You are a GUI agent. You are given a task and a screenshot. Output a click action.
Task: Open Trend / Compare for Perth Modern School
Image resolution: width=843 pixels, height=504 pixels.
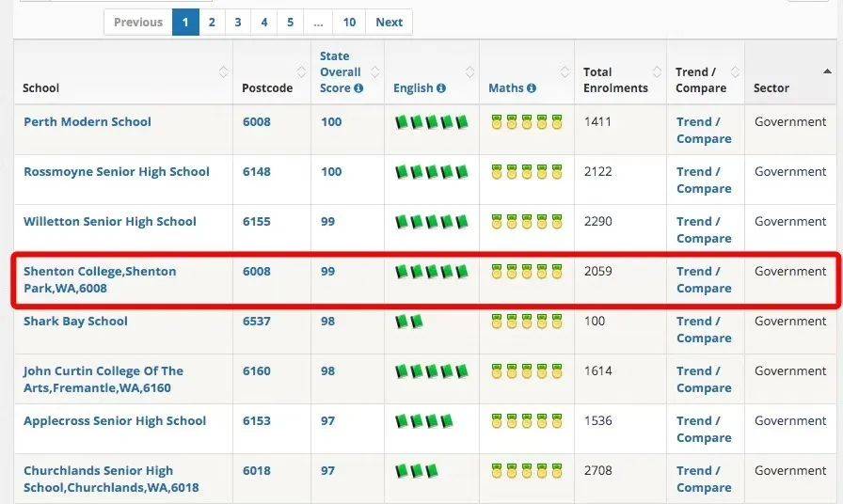(x=704, y=130)
